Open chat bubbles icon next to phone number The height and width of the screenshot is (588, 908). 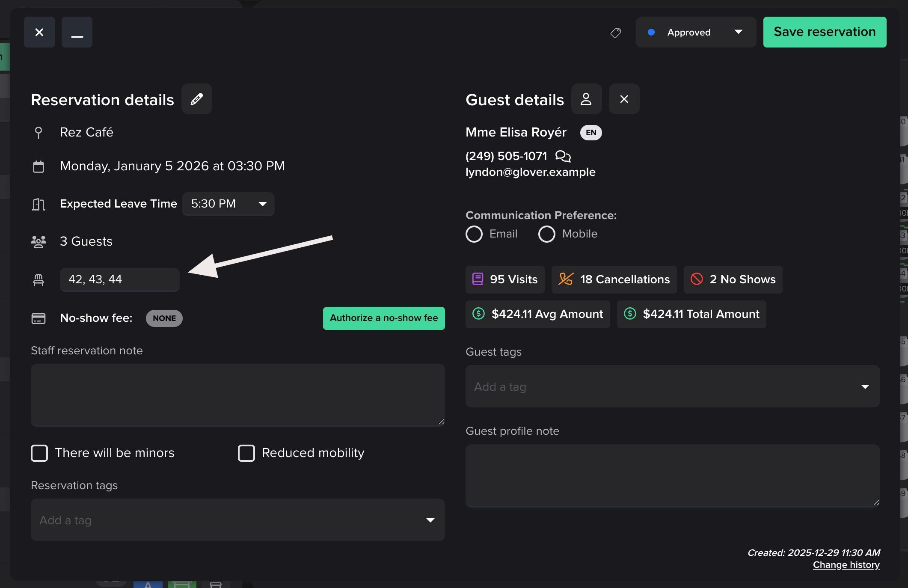563,156
